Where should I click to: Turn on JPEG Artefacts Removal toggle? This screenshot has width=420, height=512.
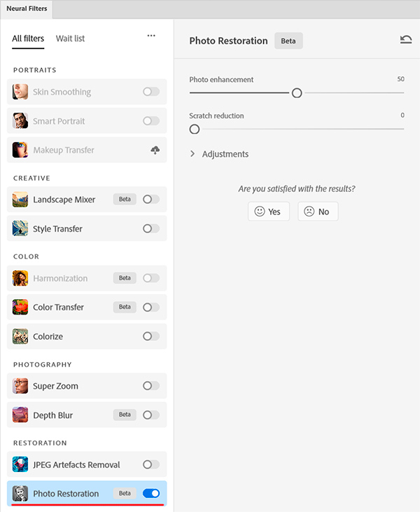(x=150, y=464)
